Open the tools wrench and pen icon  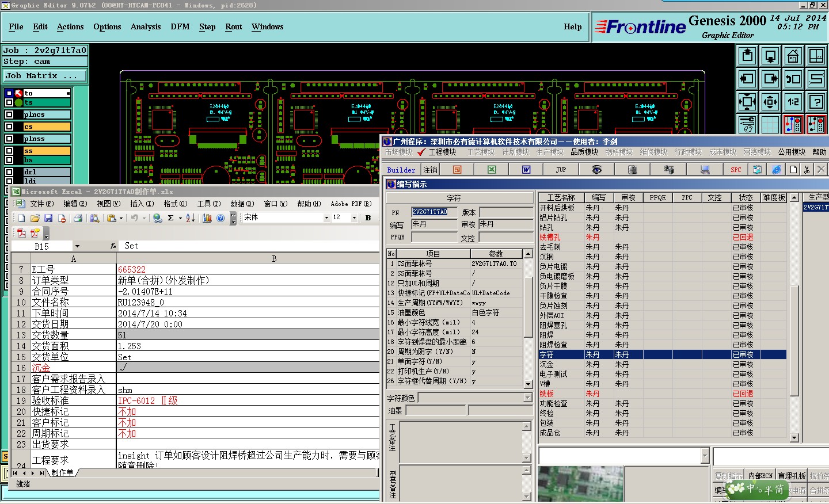coord(747,124)
